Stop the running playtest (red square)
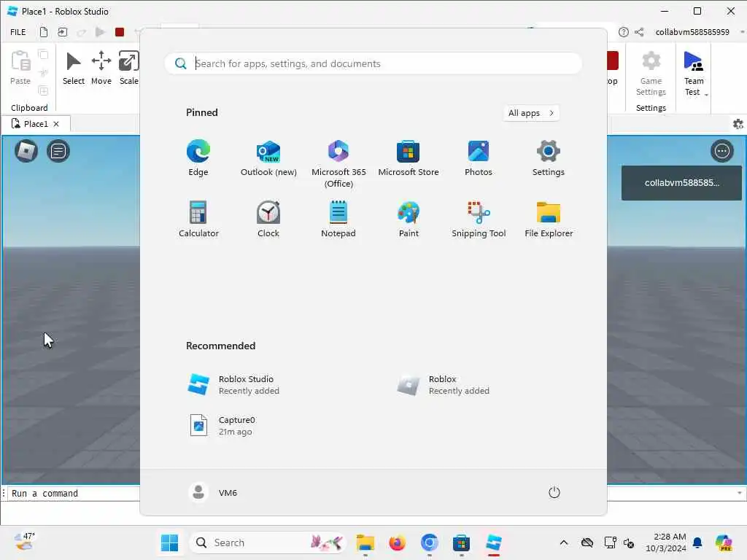This screenshot has height=560, width=747. [120, 32]
